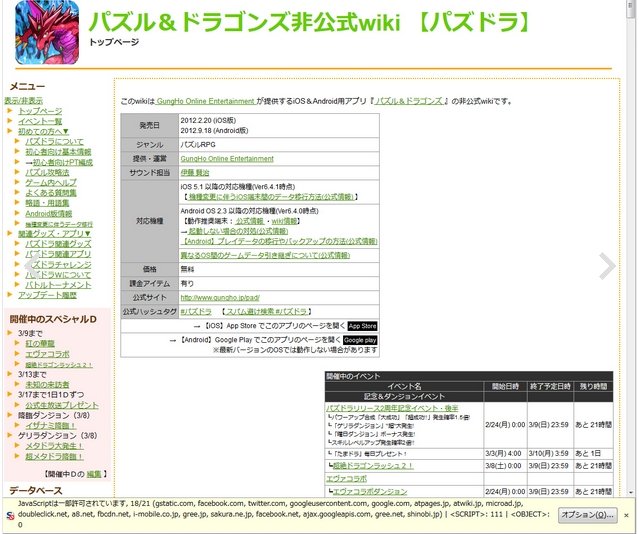639x534 pixels.
Task: Click the next slide chevron arrow
Action: tap(607, 266)
